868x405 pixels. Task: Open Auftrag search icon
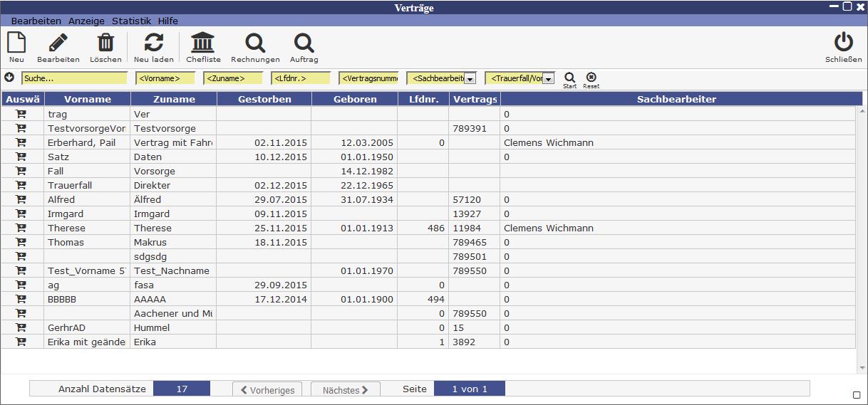(x=304, y=43)
